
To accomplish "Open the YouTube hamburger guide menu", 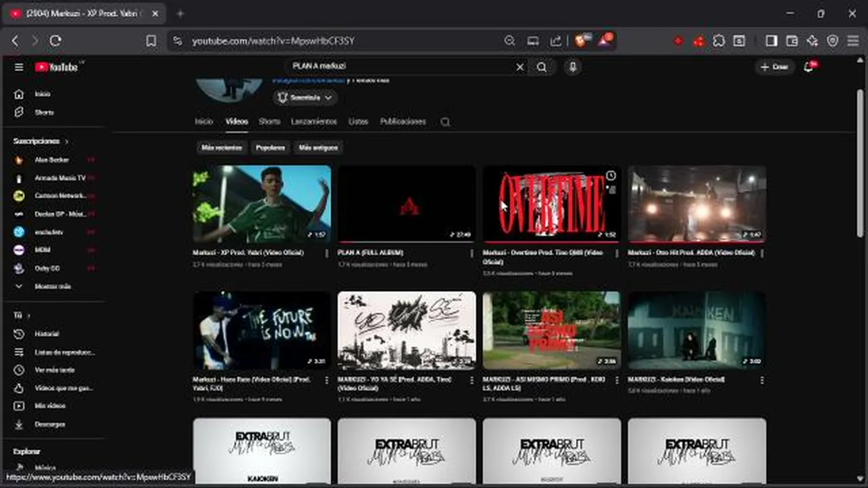I will (x=19, y=67).
